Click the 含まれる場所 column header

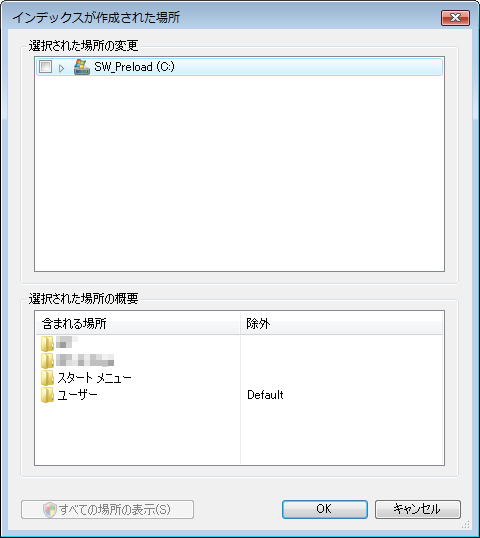point(138,324)
